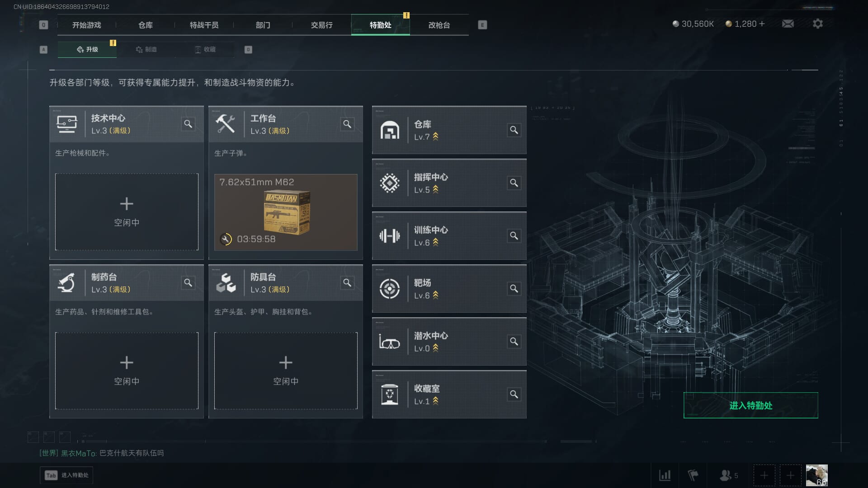Open the 7.62x51mm M62 production item
This screenshot has height=488, width=868.
click(286, 212)
